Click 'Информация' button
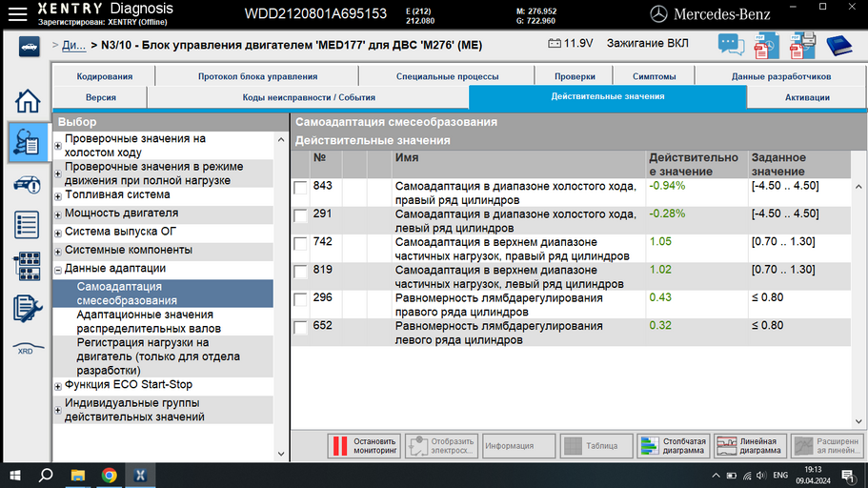 [x=518, y=445]
